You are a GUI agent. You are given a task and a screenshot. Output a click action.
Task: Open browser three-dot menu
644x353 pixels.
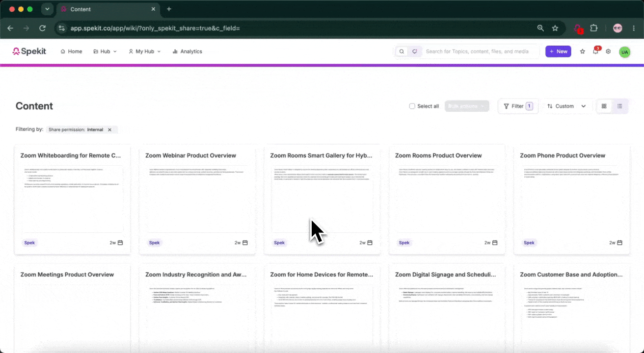pos(633,28)
